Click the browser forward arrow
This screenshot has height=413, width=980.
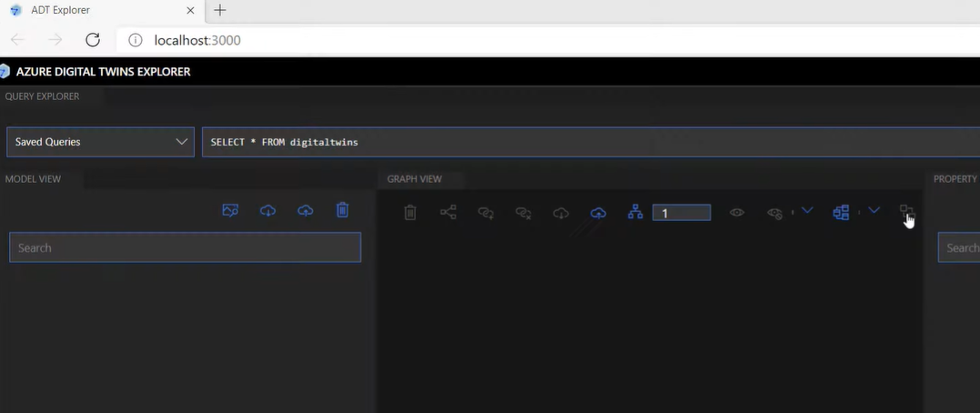(56, 40)
